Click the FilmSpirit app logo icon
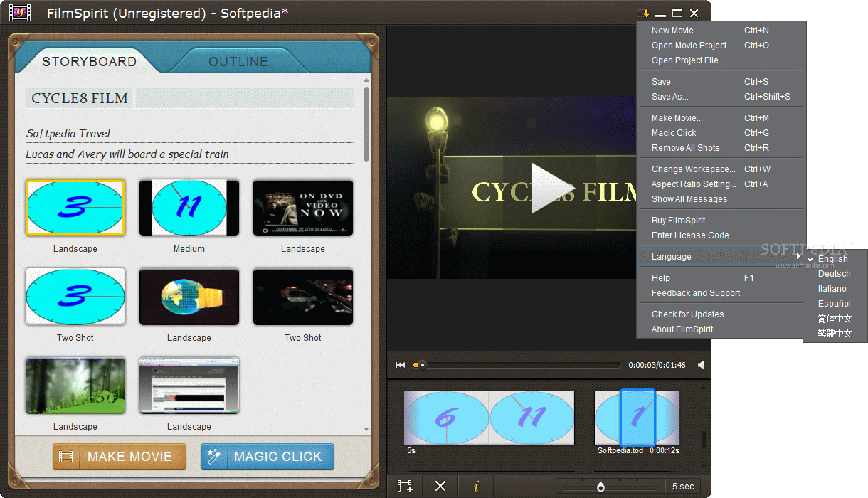Screen dimensions: 868x498 (x=20, y=12)
